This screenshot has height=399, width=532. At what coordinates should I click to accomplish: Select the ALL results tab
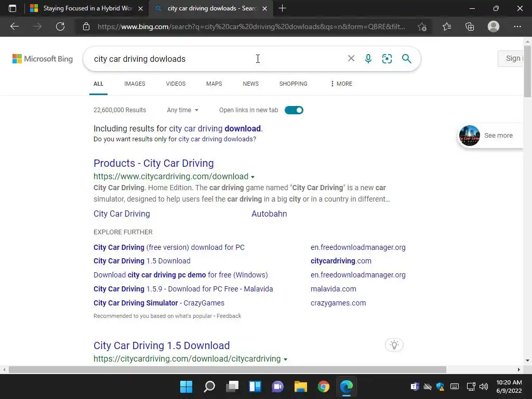coord(98,84)
